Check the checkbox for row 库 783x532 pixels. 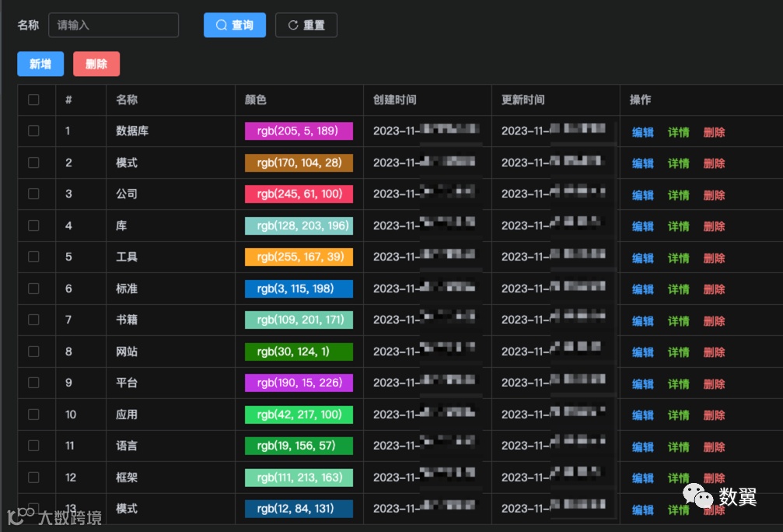[33, 226]
